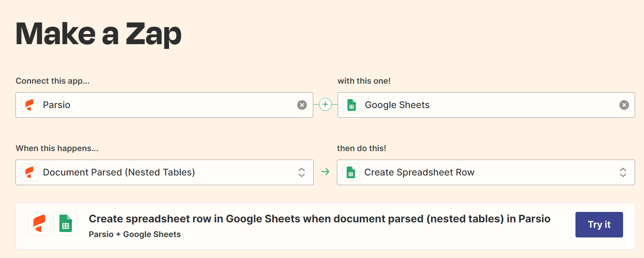This screenshot has width=644, height=258.
Task: Click the Google Sheets app name text field
Action: [x=488, y=105]
